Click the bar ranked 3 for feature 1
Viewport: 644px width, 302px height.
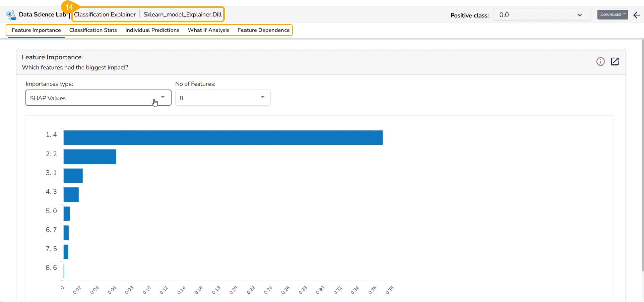[73, 176]
